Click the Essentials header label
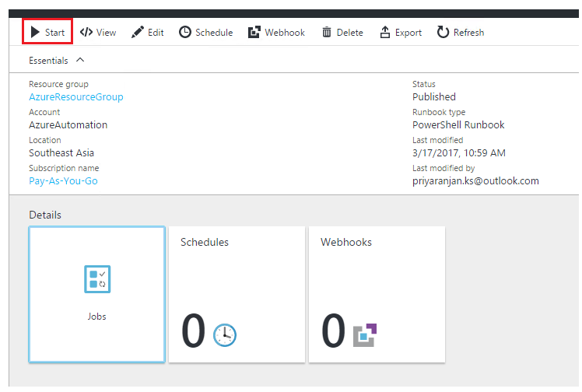 click(48, 61)
